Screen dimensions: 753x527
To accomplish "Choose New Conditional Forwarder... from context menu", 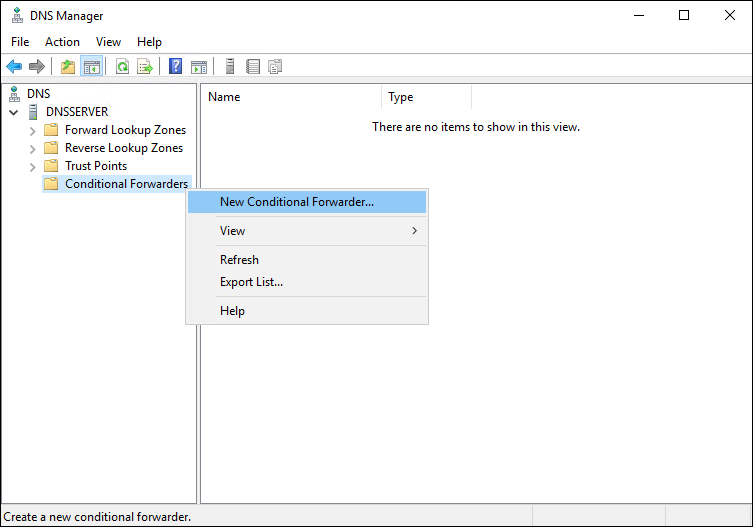I will 307,202.
